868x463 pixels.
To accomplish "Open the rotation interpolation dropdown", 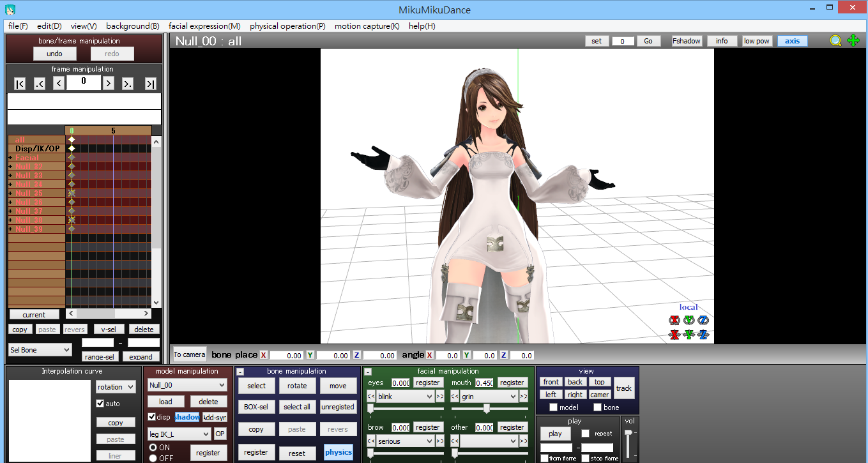I will click(x=116, y=387).
